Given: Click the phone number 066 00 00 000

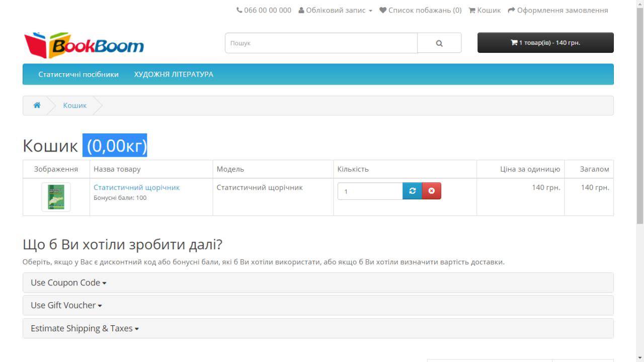Looking at the screenshot, I should [x=268, y=10].
